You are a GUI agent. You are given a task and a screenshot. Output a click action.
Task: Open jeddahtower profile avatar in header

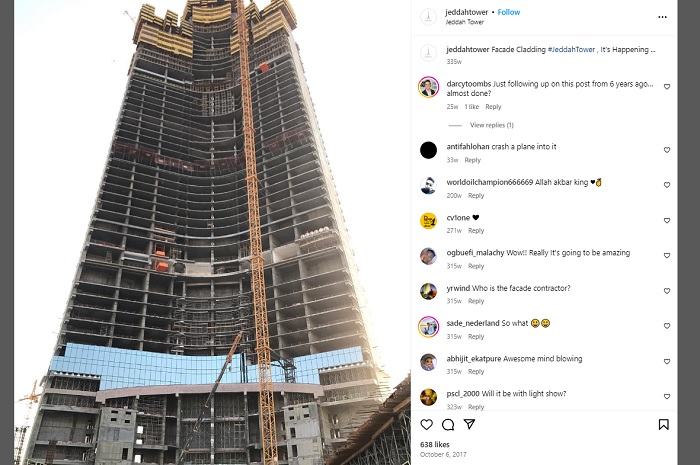(x=428, y=17)
